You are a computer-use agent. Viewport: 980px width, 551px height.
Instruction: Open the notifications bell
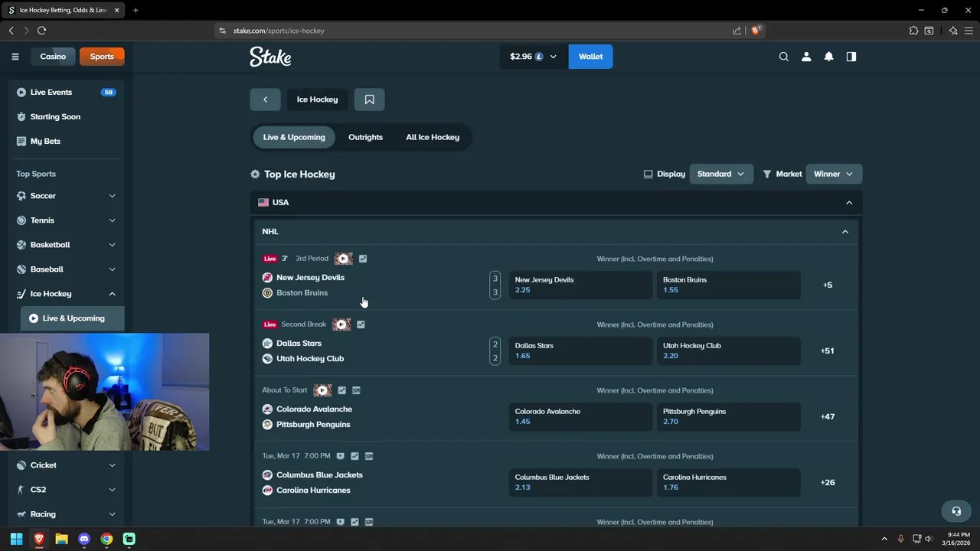828,57
